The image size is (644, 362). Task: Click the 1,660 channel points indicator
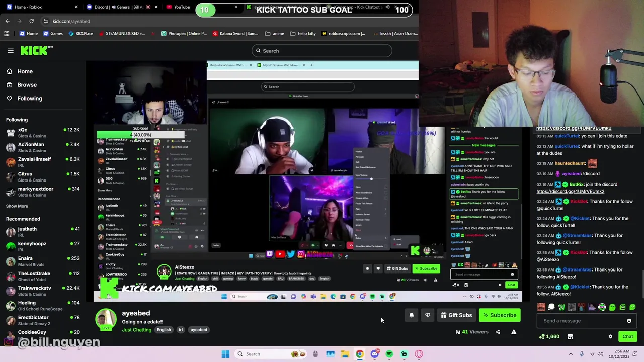pos(549,337)
